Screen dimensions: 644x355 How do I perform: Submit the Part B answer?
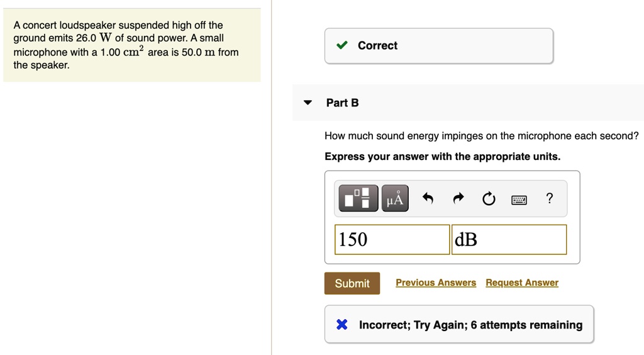(x=352, y=283)
